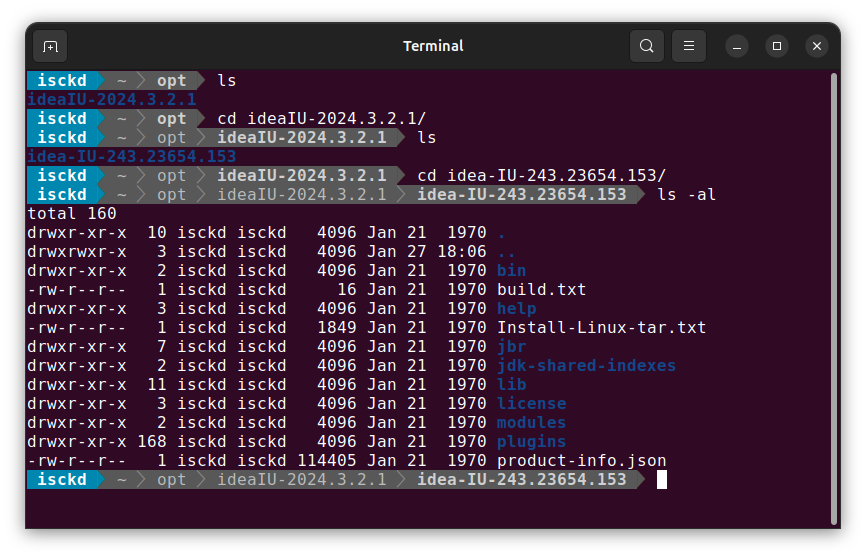Click the size 16 value of build.txt
This screenshot has width=866, height=557.
click(x=347, y=289)
